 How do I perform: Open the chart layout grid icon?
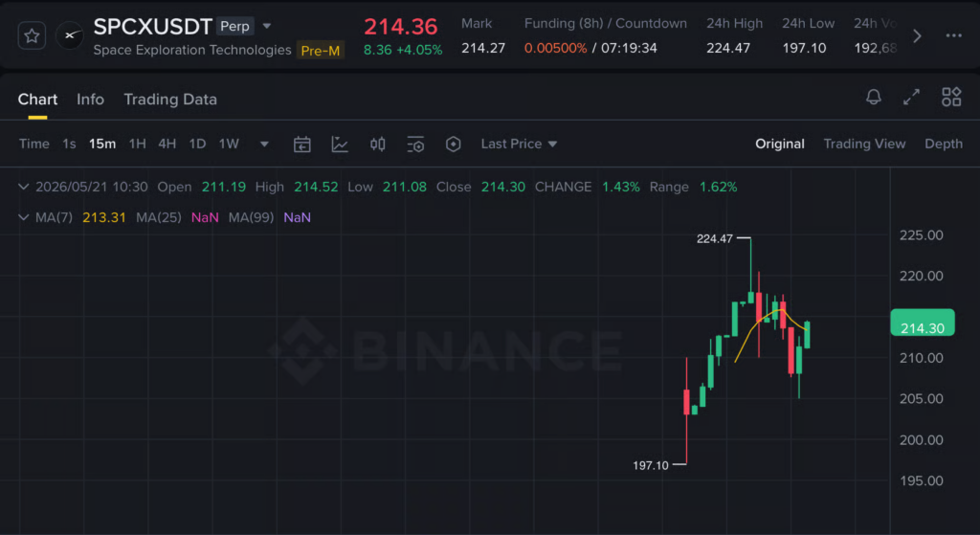[x=951, y=97]
